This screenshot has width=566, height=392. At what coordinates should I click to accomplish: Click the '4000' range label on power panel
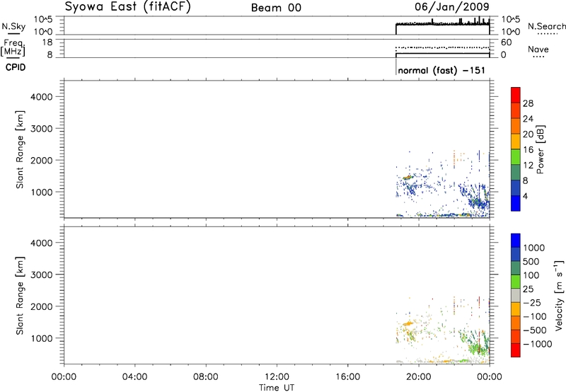[x=42, y=97]
